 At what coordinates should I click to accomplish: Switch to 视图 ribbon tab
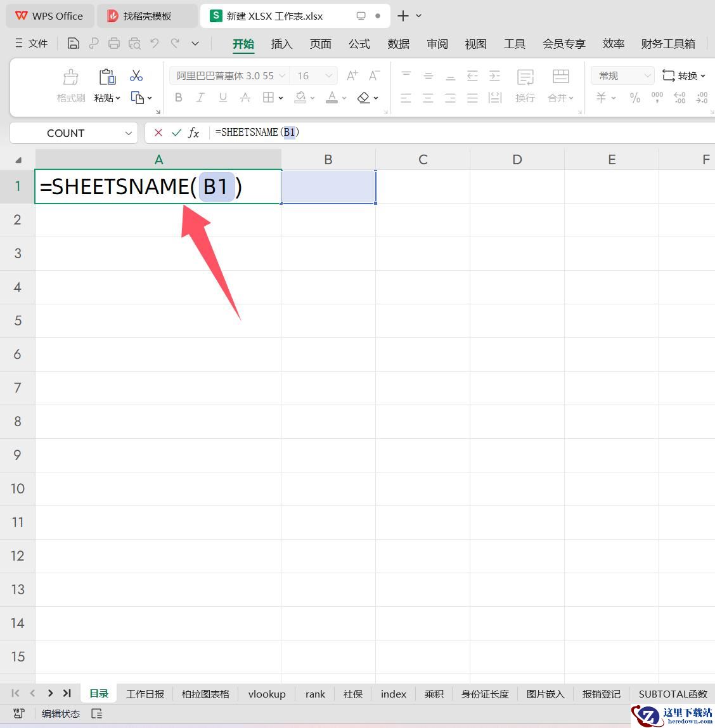click(x=475, y=44)
